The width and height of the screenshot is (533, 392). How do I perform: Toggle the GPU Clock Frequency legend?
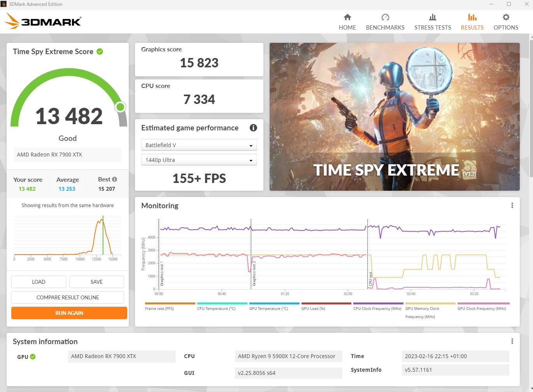[484, 306]
